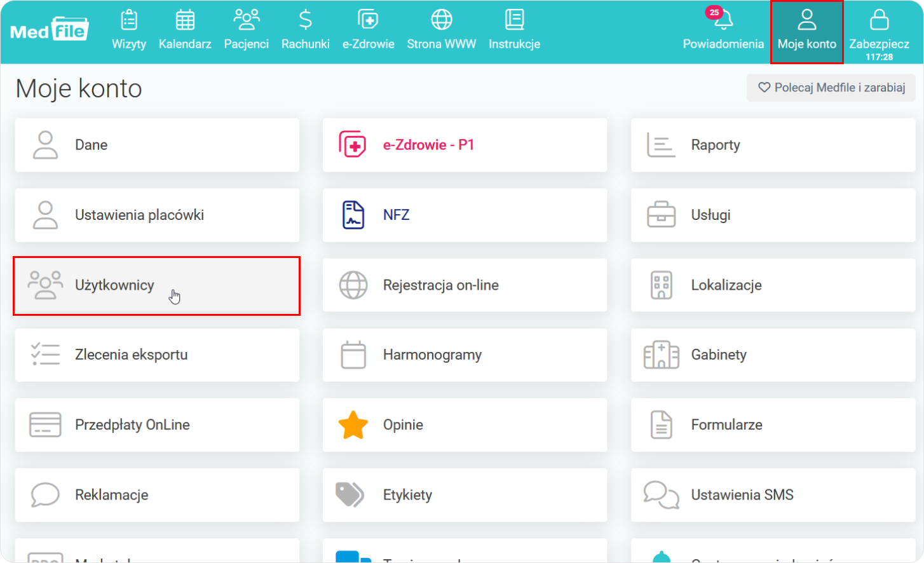Go to the Instrukcje menu label

coord(514,44)
